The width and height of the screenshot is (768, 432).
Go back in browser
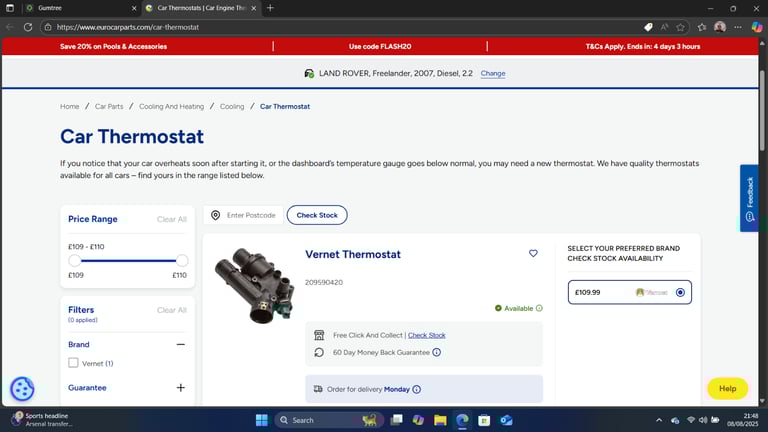(x=9, y=27)
